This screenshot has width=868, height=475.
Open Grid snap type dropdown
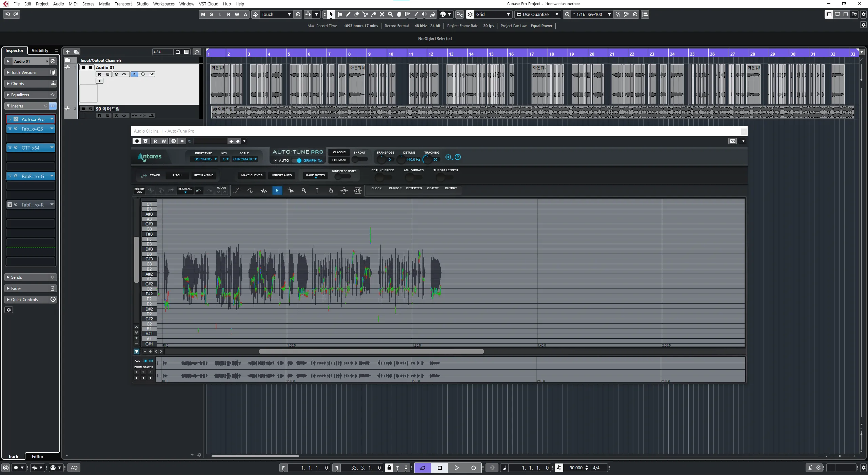pos(493,14)
